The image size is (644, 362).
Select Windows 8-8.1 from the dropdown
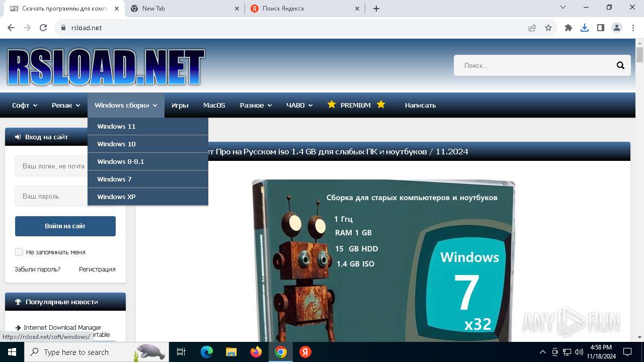148,161
